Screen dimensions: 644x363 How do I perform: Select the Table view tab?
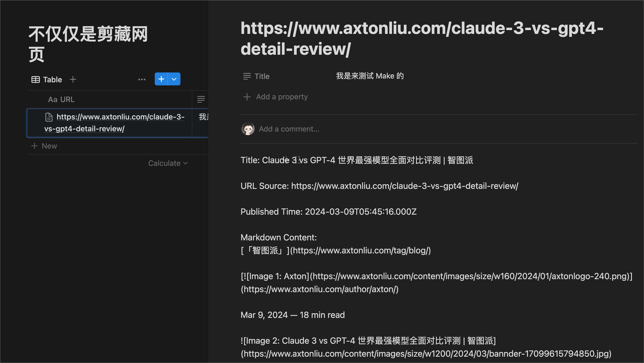[x=52, y=80]
